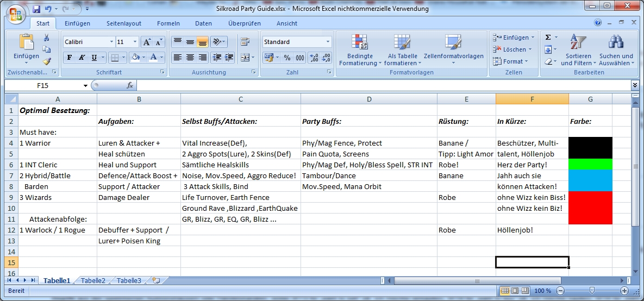Switch to the Formeln tab
644x301 pixels.
point(168,23)
